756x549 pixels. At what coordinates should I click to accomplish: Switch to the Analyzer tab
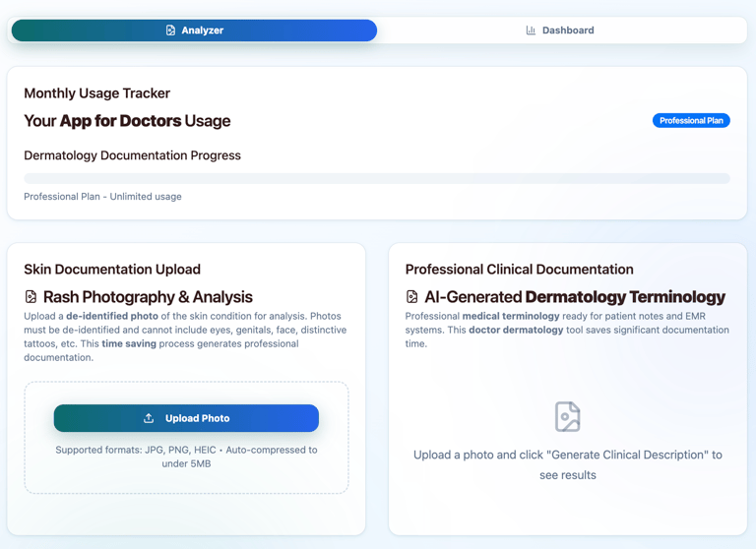pos(194,30)
